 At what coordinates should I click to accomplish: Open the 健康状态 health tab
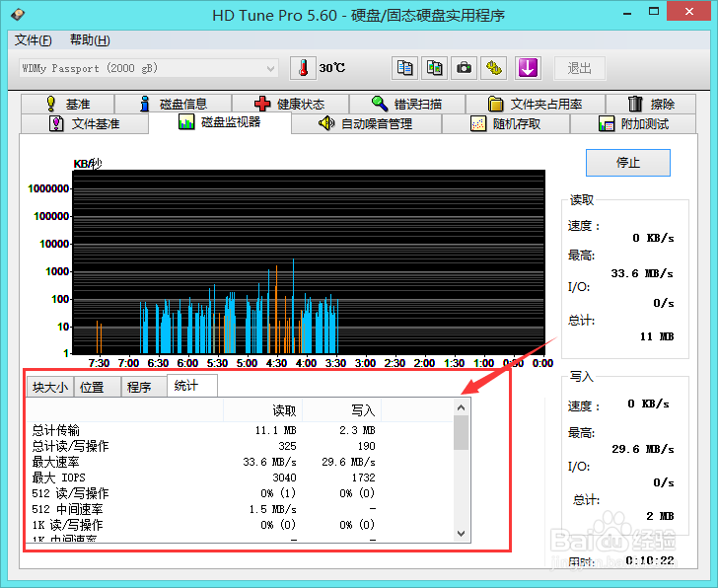(290, 104)
